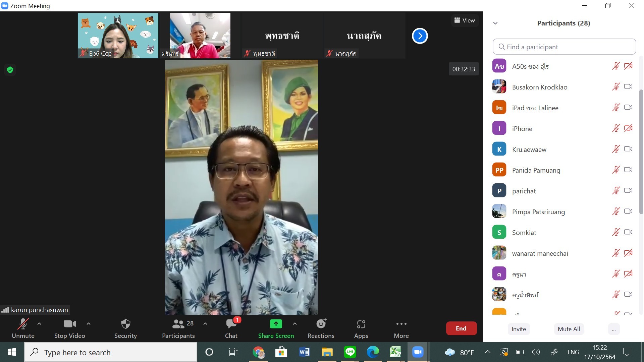
Task: Open the Security shield icon
Action: [x=125, y=324]
